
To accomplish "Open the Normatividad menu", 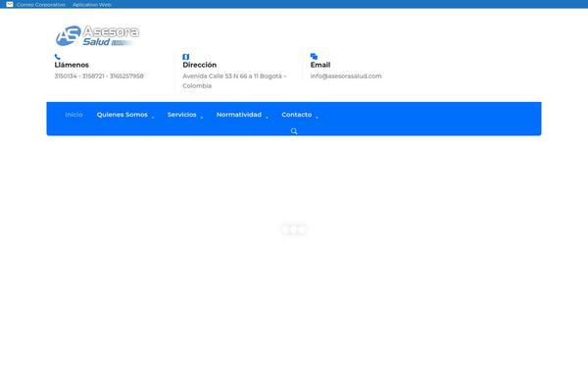I will pos(239,115).
